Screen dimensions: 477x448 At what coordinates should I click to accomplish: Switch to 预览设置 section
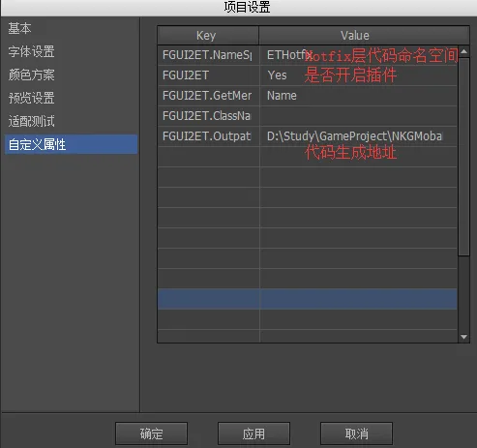coord(31,98)
